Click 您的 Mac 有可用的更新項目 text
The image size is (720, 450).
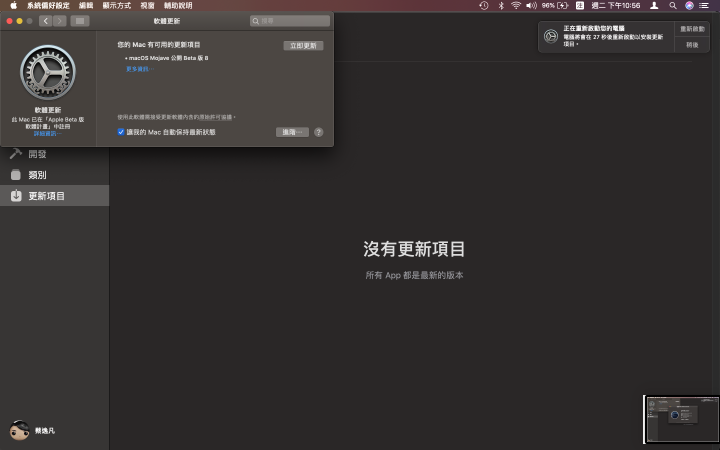[x=159, y=45]
